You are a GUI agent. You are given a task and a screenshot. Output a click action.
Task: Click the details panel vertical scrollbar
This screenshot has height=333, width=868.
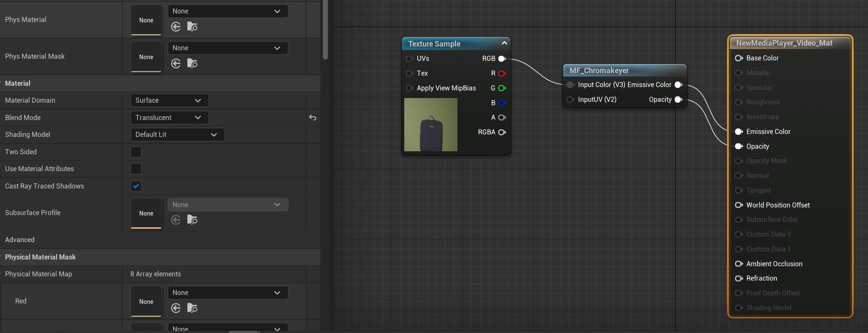325,30
